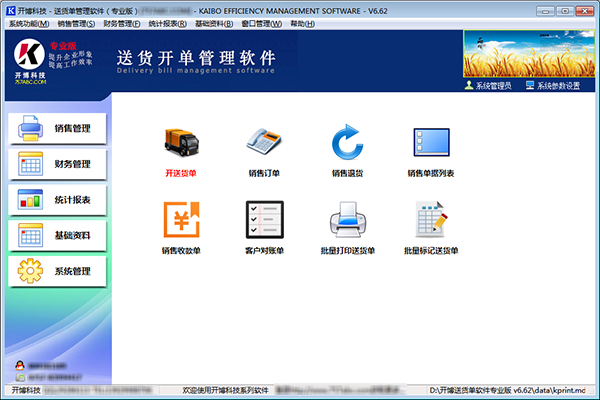Click the 销售退货 blue arrow icon
Viewport: 600px width, 400px height.
pyautogui.click(x=347, y=146)
